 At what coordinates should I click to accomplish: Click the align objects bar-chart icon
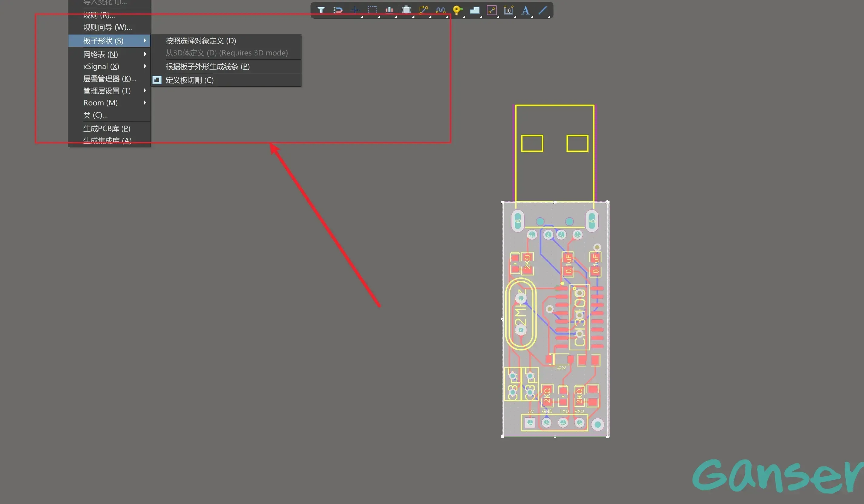pyautogui.click(x=389, y=10)
